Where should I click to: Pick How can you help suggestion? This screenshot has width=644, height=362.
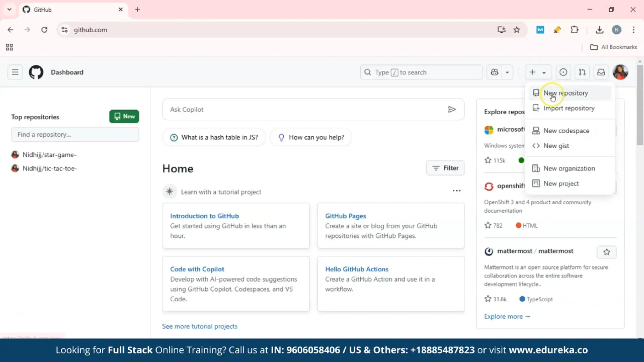click(x=311, y=137)
